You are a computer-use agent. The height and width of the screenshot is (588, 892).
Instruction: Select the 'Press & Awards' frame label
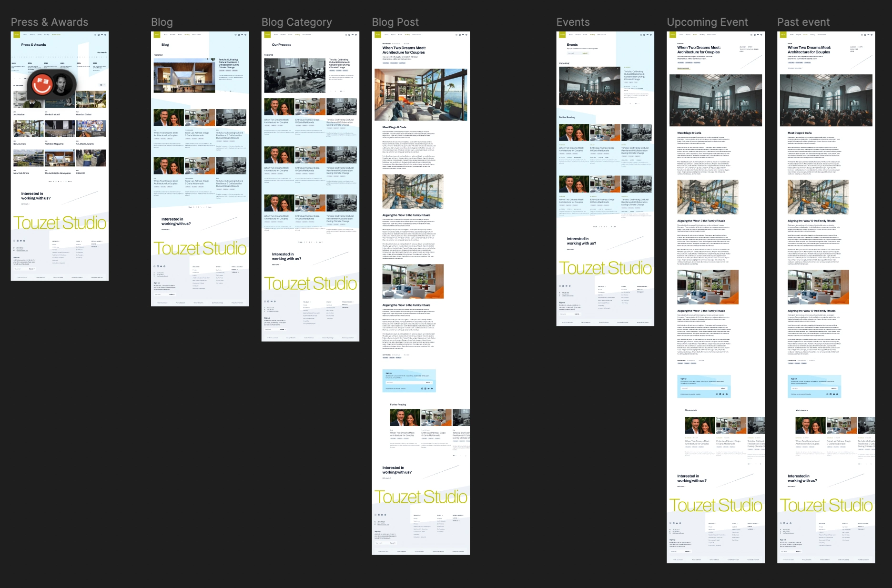(50, 22)
